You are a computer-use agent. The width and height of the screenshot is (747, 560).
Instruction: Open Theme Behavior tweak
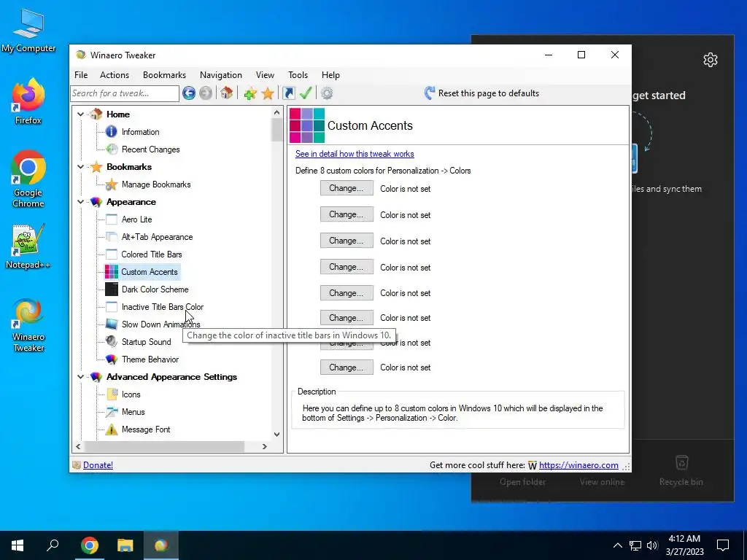coord(150,359)
